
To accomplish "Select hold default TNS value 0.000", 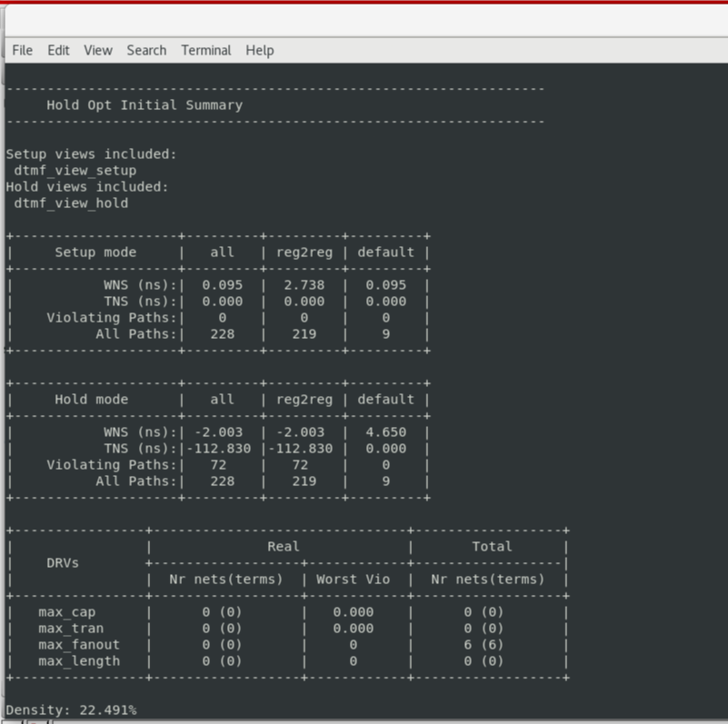I will click(386, 449).
